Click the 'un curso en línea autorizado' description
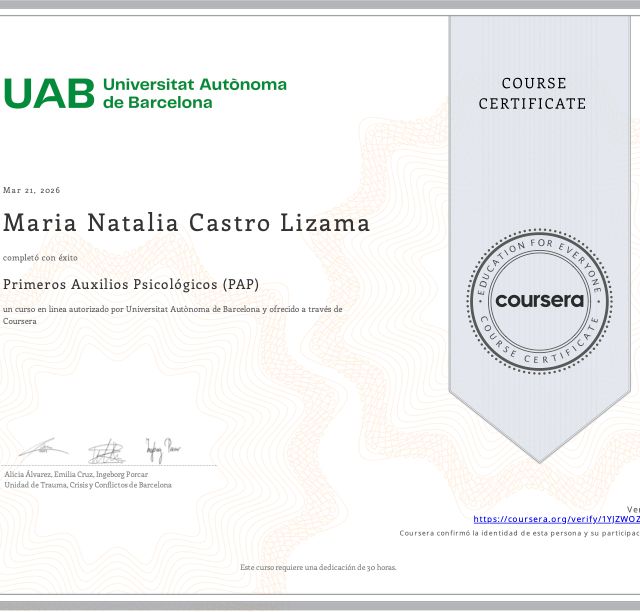 point(173,315)
